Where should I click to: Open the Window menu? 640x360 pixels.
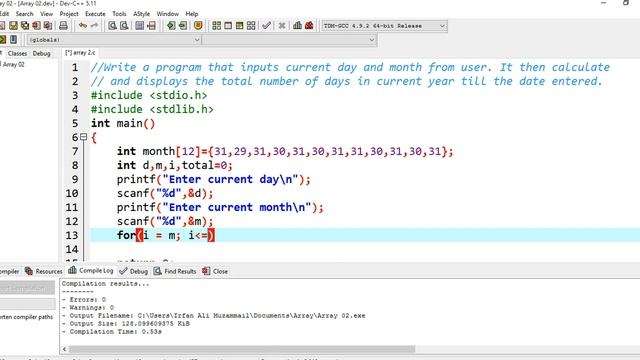tap(168, 14)
